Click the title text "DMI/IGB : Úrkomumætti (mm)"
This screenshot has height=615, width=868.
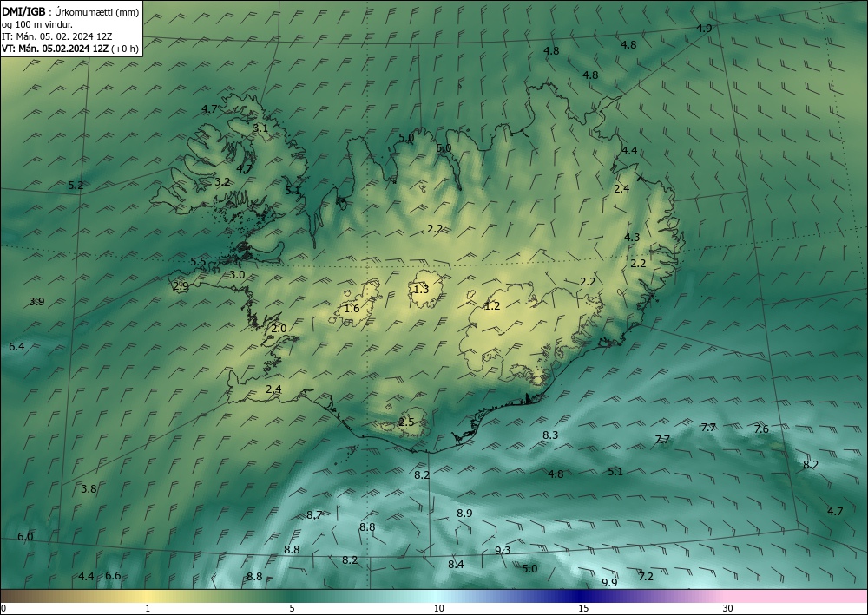[70, 13]
